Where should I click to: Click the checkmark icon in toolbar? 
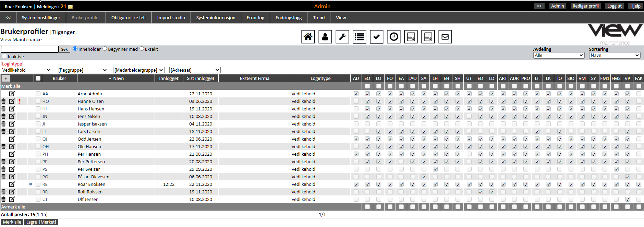coord(376,37)
